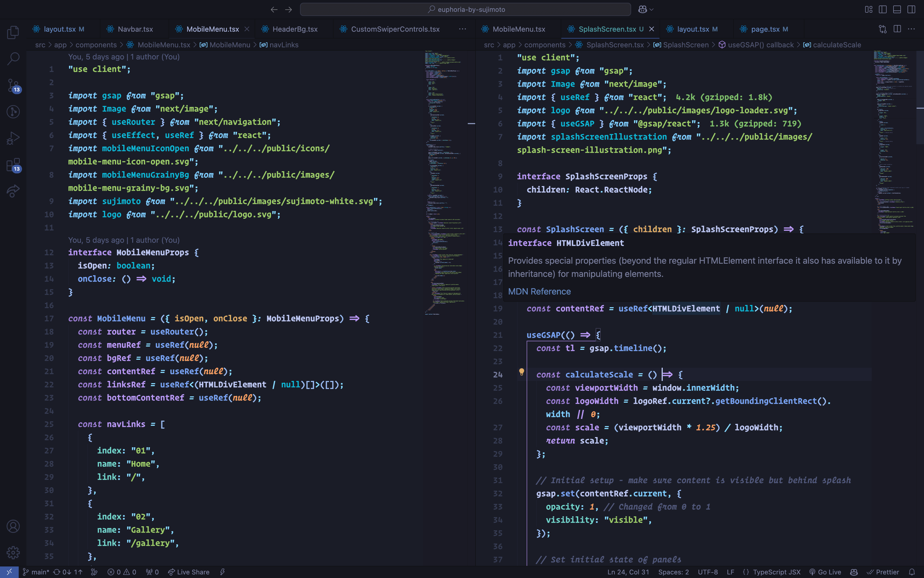Open the Accounts menu icon
924x578 pixels.
tap(13, 526)
